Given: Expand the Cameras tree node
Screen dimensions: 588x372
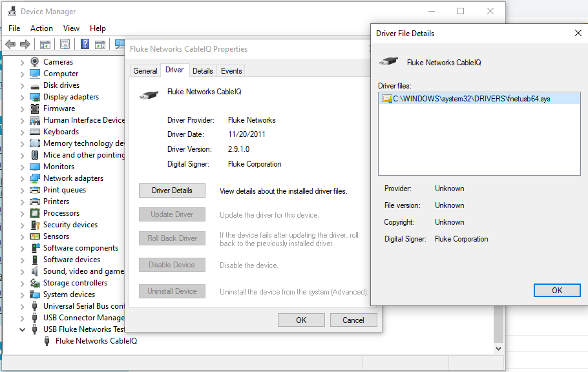Looking at the screenshot, I should click(22, 62).
